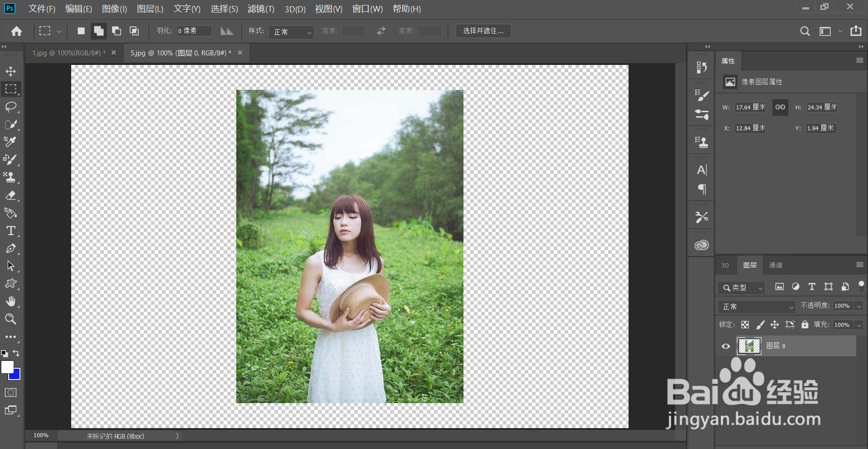The height and width of the screenshot is (449, 868).
Task: Select the Custom Shape tool
Action: click(x=10, y=284)
